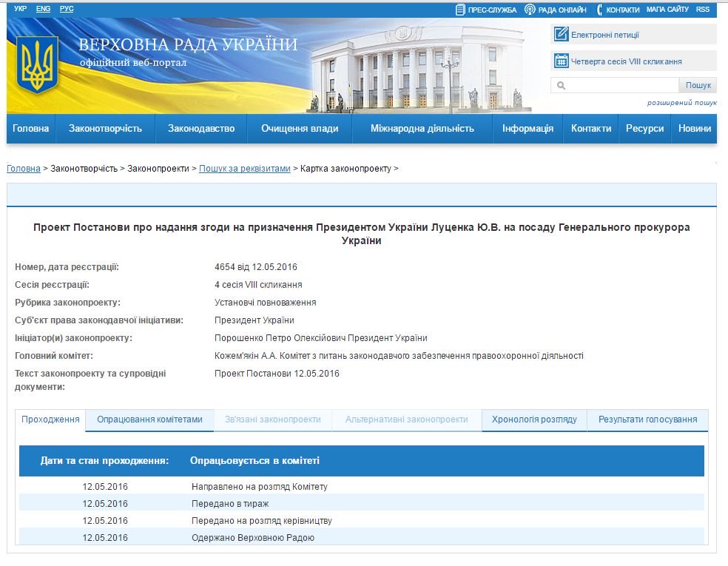Open the Законодавство menu item

pos(201,129)
